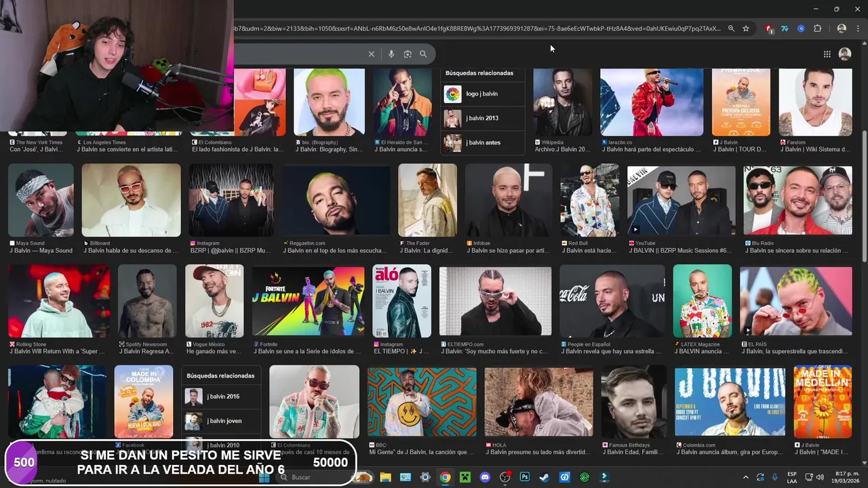Screen dimensions: 868x488
Task: Open the bio. (Biography) image result
Action: coord(329,102)
